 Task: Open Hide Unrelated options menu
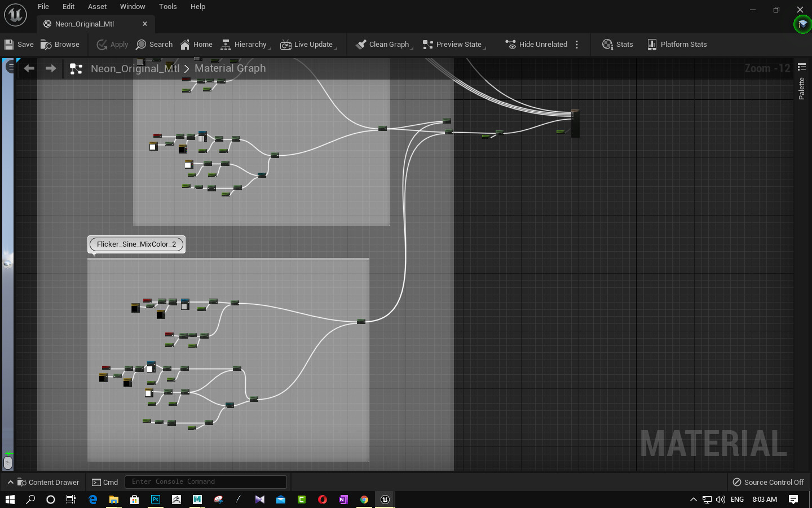(x=577, y=45)
